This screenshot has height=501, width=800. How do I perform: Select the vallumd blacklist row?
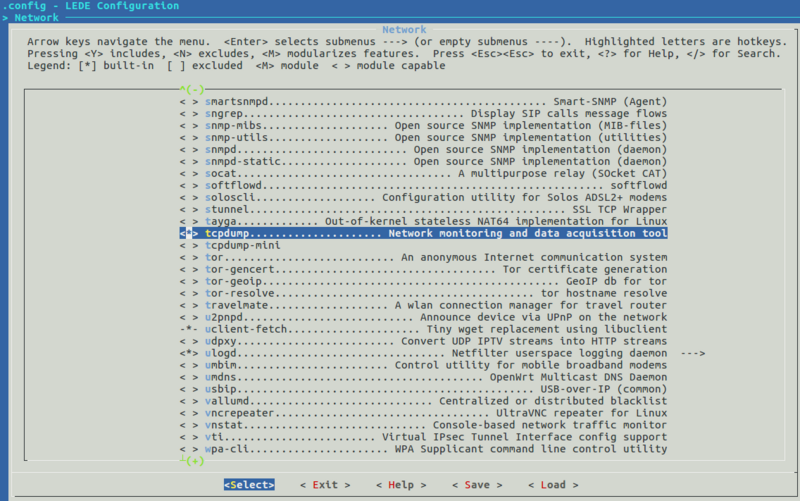(x=423, y=401)
